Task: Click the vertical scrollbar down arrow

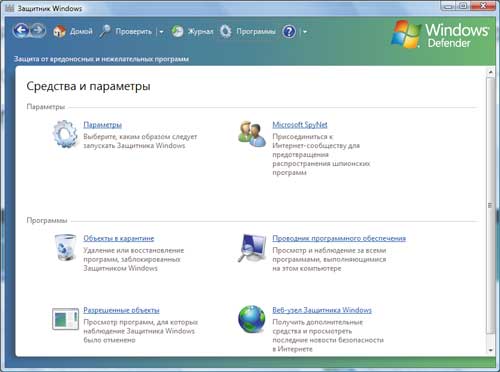Action: pos(491,350)
